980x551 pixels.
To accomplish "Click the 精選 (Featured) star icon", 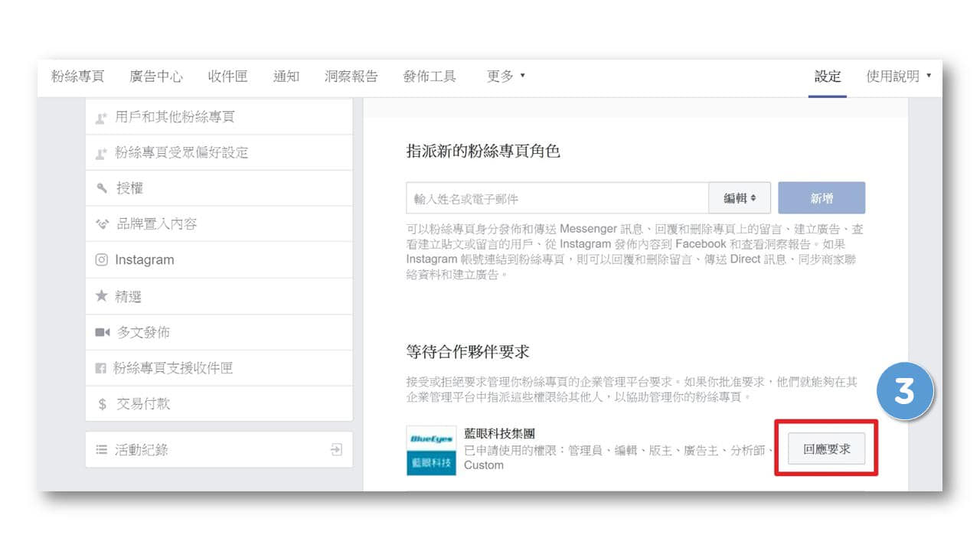I will (x=101, y=296).
